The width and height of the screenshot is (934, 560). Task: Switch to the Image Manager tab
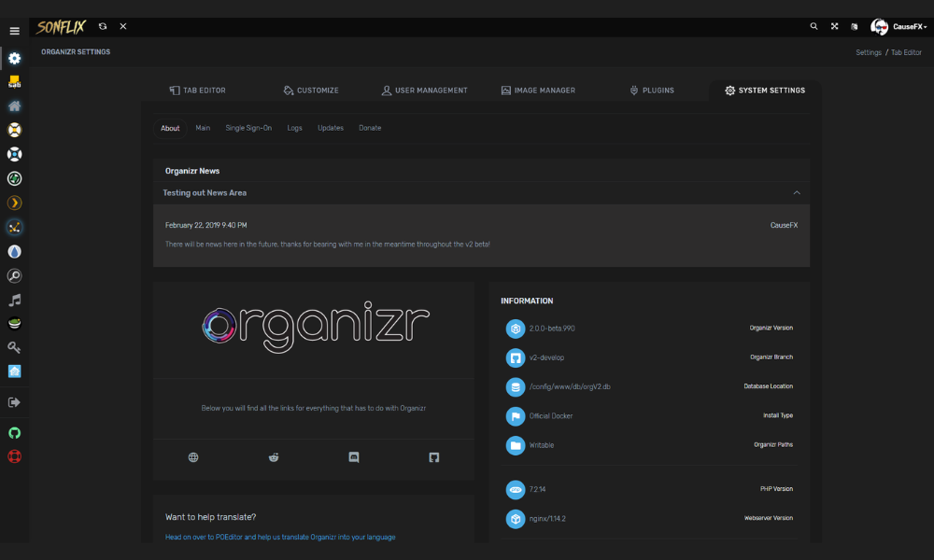(x=538, y=91)
